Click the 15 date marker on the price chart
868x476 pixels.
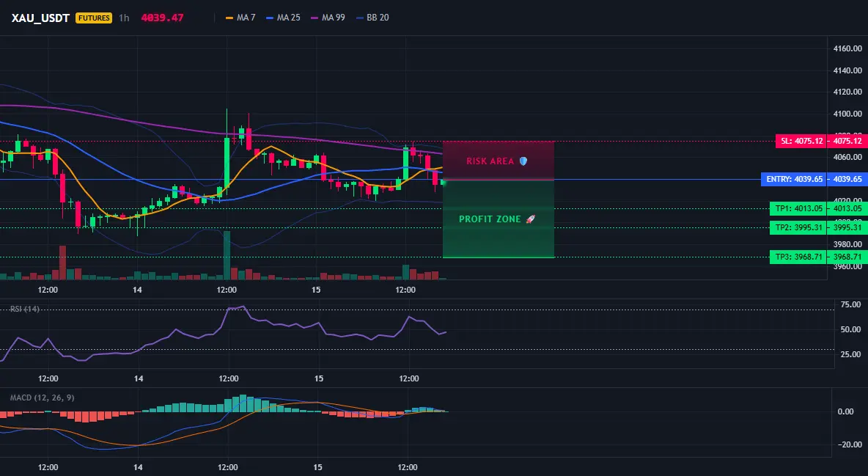pyautogui.click(x=316, y=290)
